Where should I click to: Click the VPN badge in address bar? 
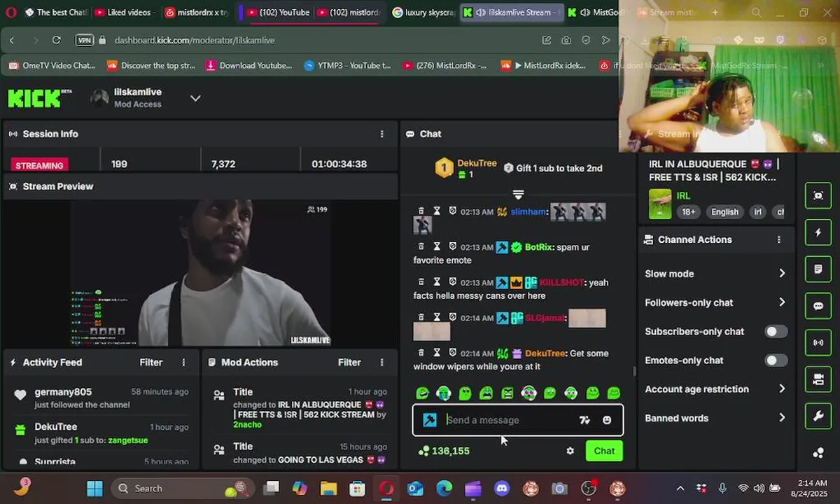(85, 41)
